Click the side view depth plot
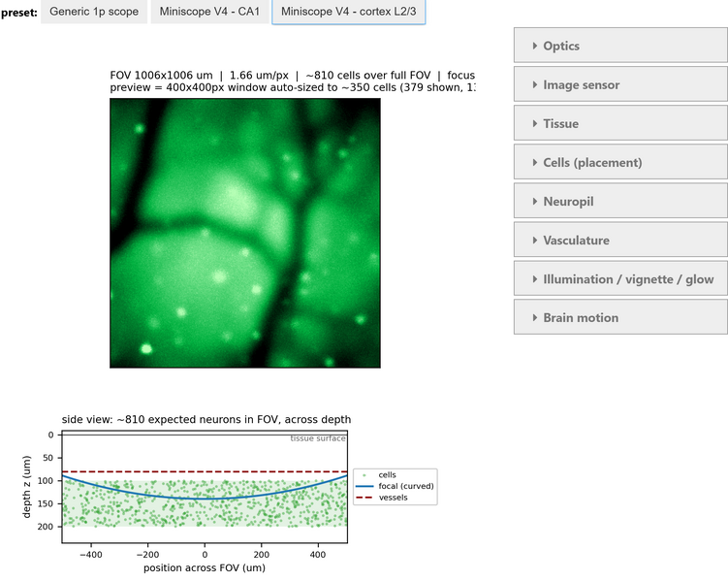Screen dimensions: 728x581 pos(205,487)
